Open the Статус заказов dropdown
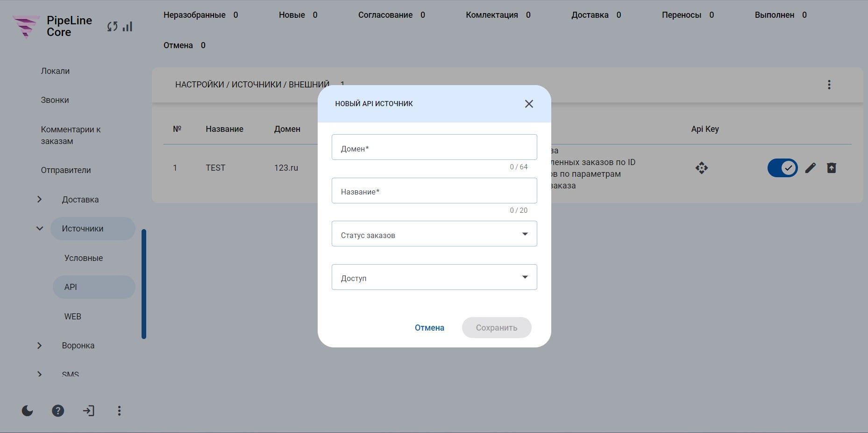Viewport: 868px width, 433px height. (x=434, y=234)
